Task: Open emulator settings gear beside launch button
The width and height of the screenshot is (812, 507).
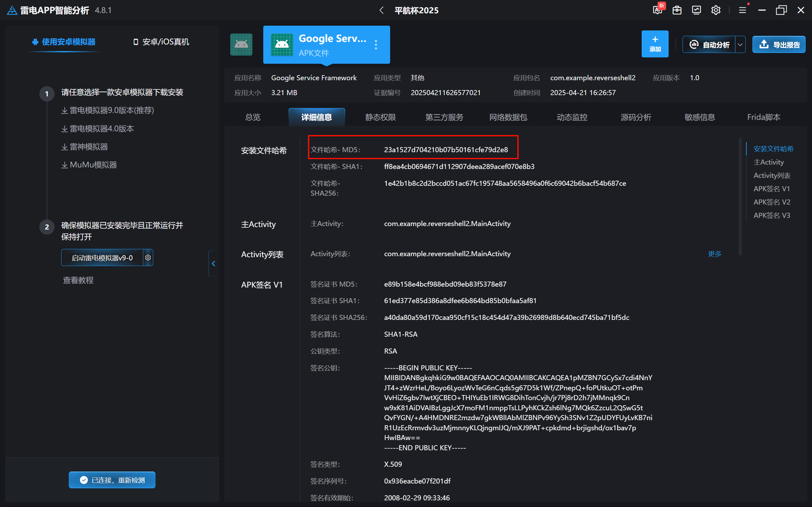Action: point(148,257)
